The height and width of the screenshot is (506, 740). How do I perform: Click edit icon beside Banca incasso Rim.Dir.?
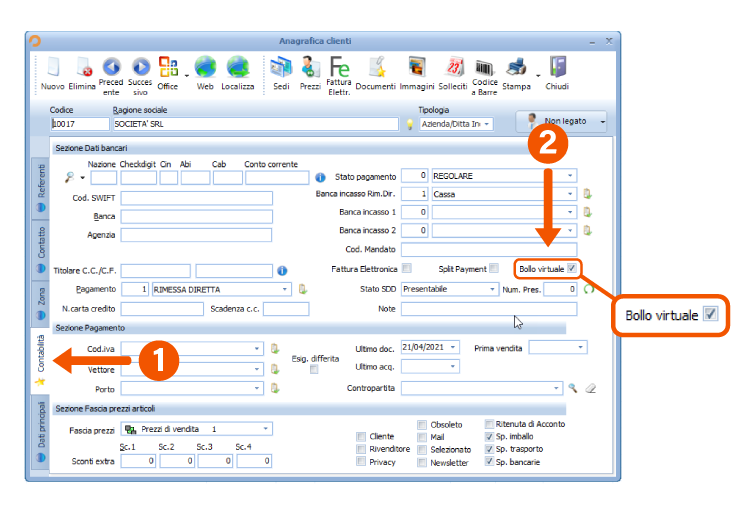[x=588, y=194]
